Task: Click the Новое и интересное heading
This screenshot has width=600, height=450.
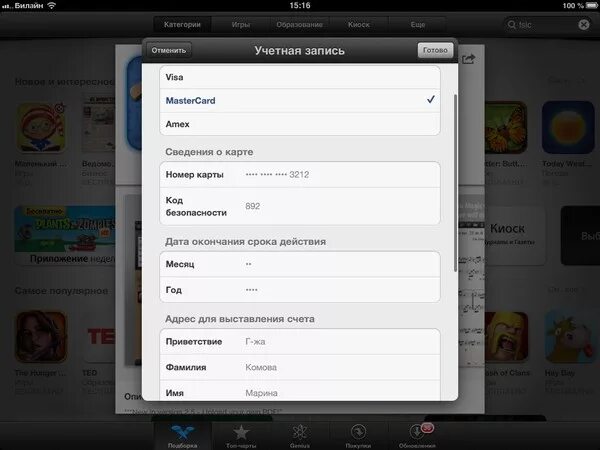Action: click(x=65, y=82)
